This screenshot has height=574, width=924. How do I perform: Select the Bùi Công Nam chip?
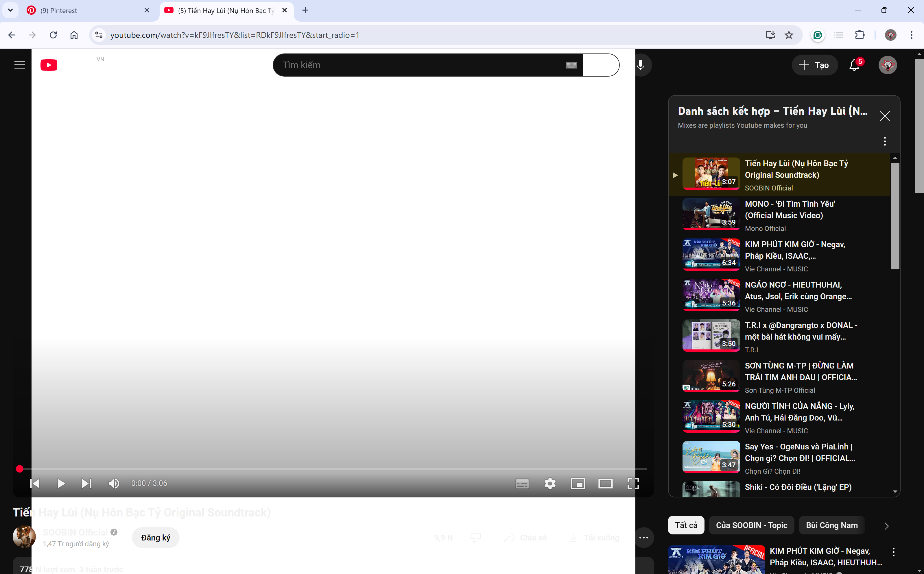[x=832, y=525]
